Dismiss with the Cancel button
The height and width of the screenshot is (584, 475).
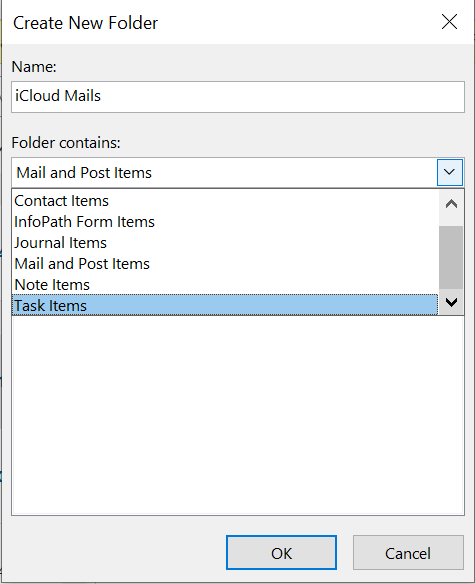click(408, 553)
